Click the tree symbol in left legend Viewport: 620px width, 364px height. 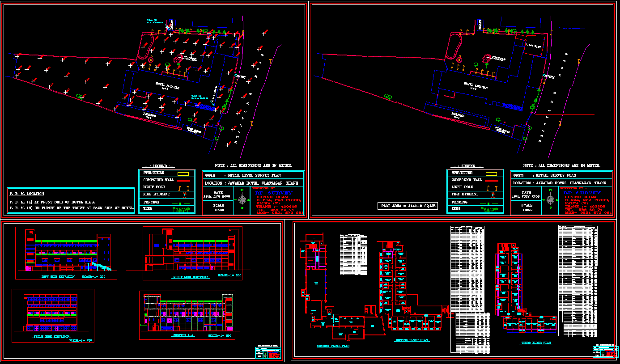182,209
